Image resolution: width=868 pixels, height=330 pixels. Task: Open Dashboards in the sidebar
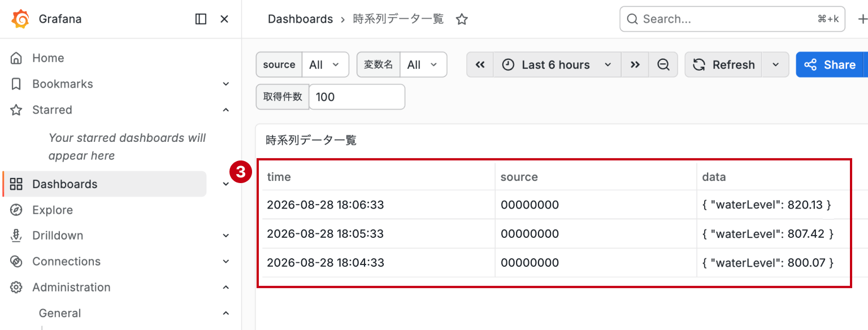pyautogui.click(x=105, y=184)
